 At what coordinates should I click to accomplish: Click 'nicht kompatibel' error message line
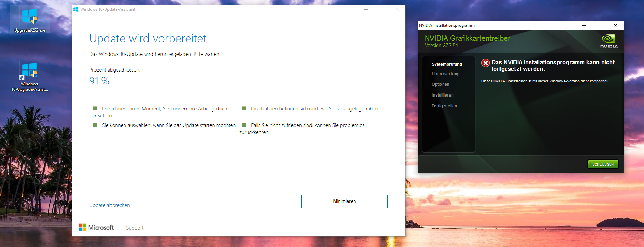(x=545, y=81)
